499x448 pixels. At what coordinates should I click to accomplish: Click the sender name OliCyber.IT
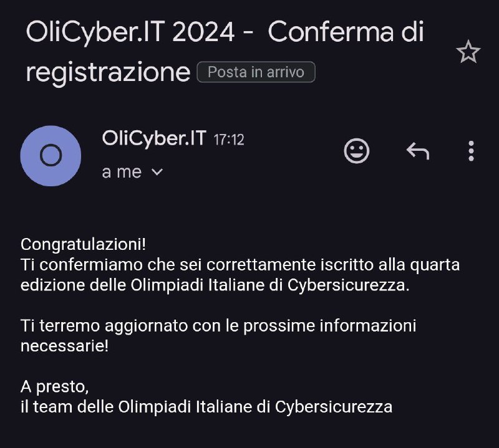click(153, 139)
